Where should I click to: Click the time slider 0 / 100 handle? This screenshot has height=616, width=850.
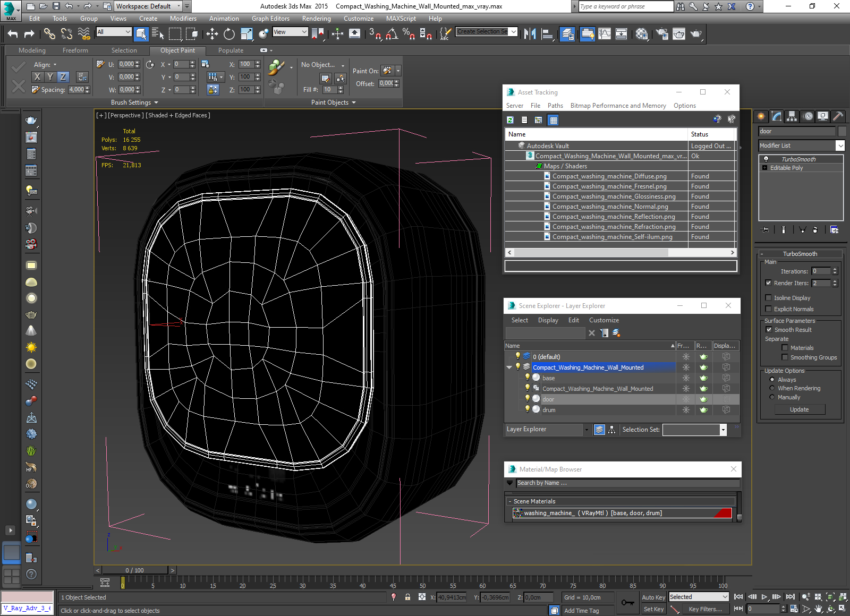point(134,570)
